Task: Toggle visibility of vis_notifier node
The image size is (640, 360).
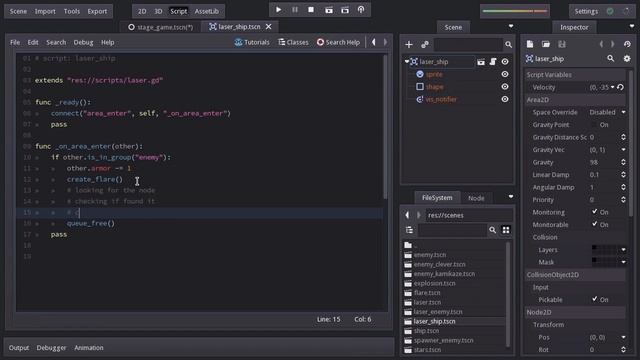Action: coord(505,99)
